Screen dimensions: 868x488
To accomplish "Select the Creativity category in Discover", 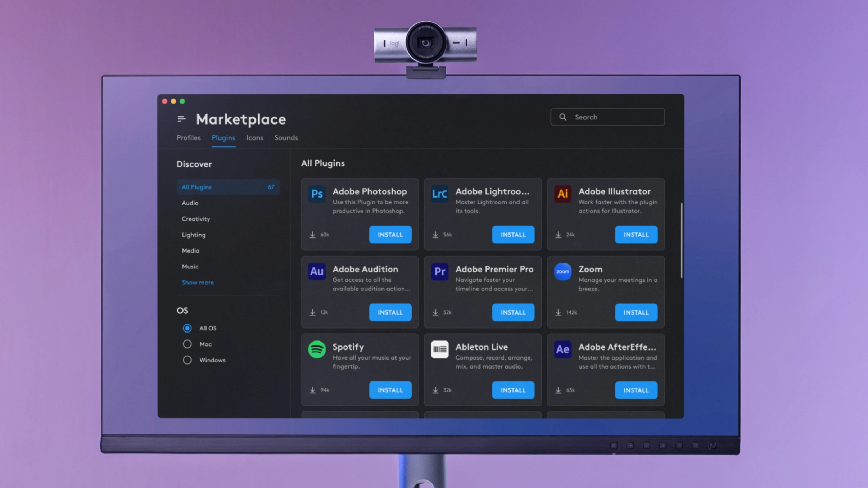I will click(196, 219).
